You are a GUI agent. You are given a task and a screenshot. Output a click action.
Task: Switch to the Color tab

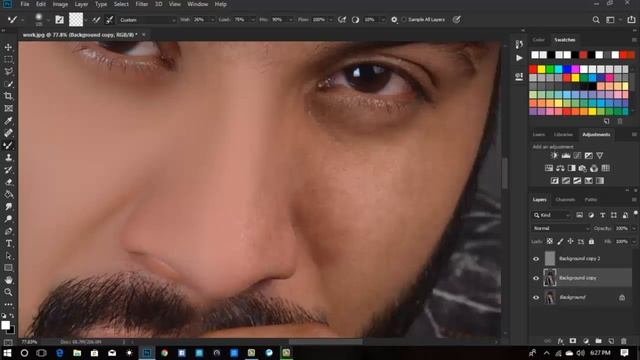click(x=538, y=40)
